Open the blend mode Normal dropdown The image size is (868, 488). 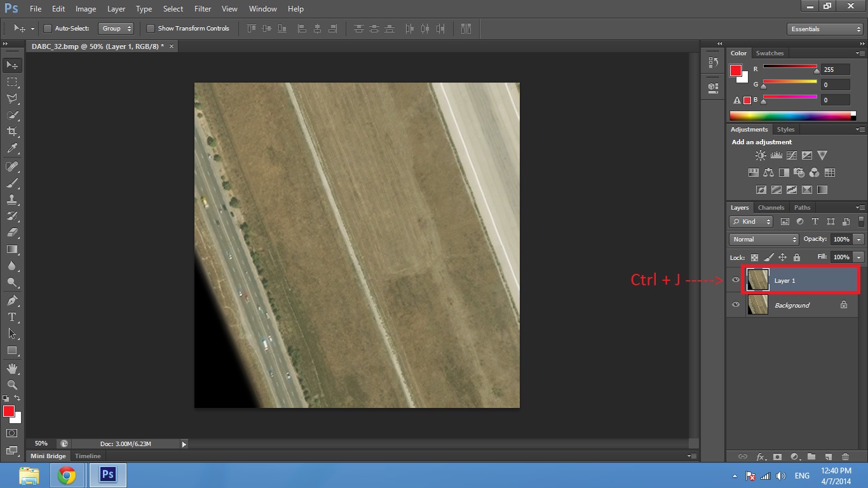click(764, 240)
